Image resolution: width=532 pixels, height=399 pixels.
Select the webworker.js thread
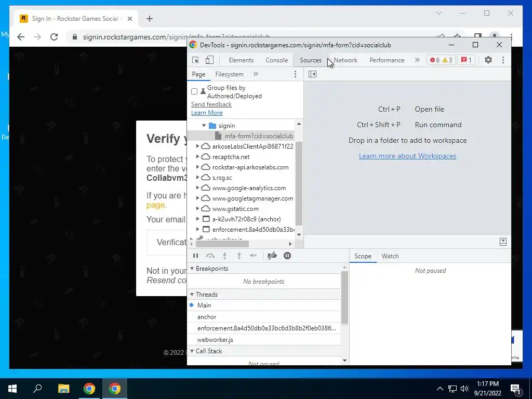click(263, 340)
